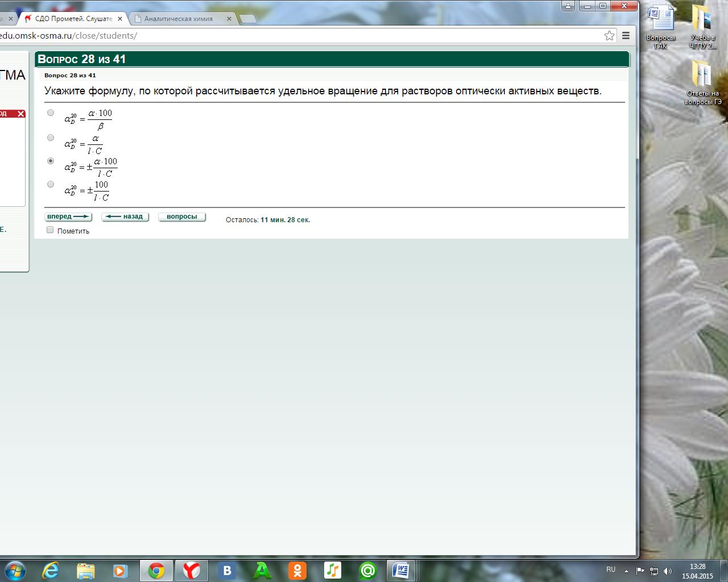Screen dimensions: 728x582
Task: Open the Вопросы ГАК desktop document
Action: pos(660,26)
